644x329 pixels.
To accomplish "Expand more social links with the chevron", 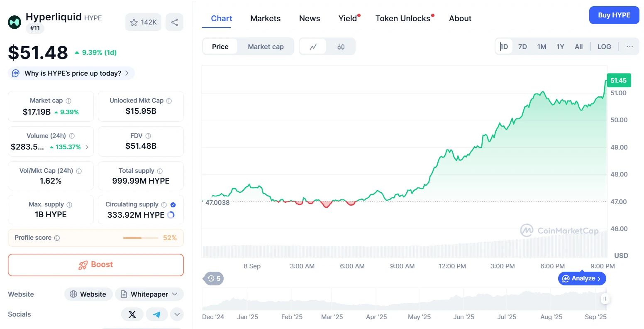I will click(x=177, y=314).
